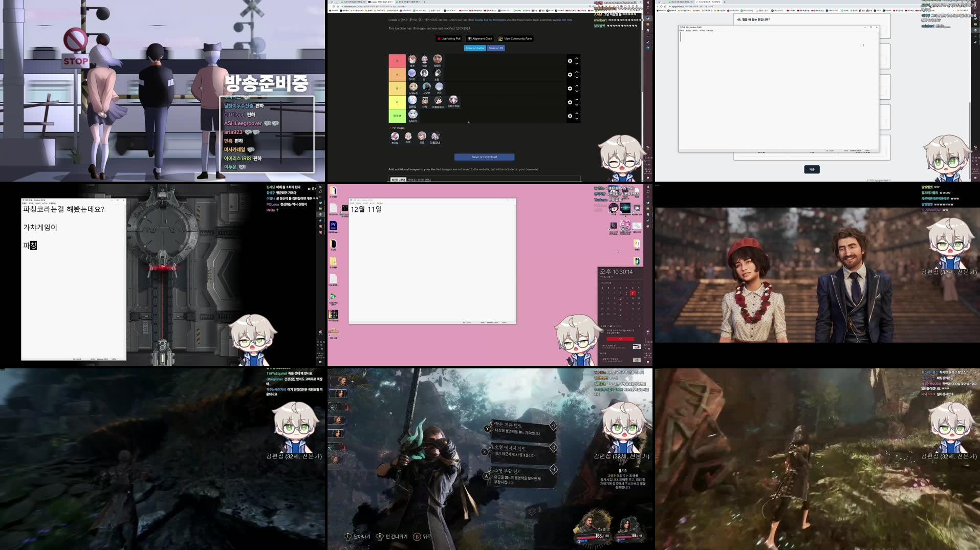Screen dimensions: 980x550
Task: Open the YouTube bookmark in the browser bookmarks bar
Action: (x=461, y=10)
